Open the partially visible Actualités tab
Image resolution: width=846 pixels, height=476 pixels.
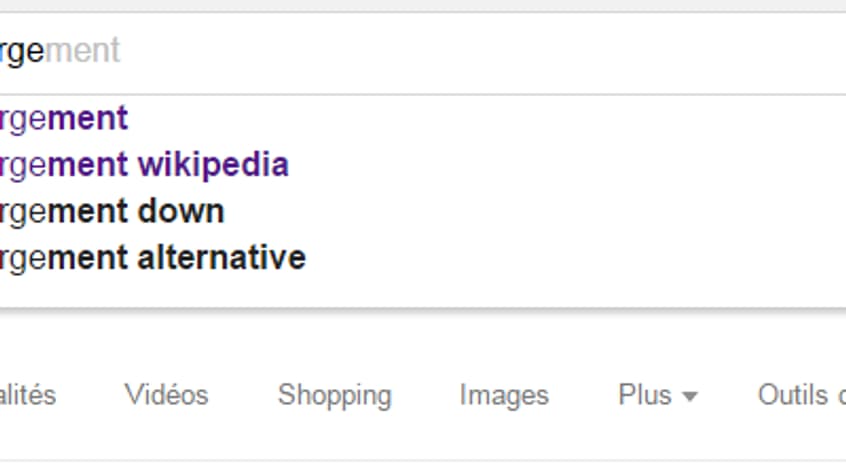(x=27, y=395)
